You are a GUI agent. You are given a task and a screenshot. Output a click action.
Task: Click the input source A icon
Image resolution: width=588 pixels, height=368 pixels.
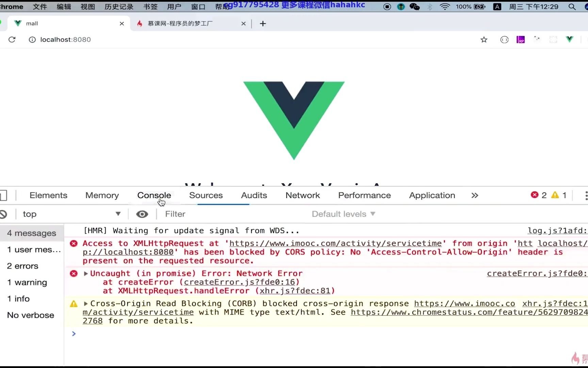497,6
